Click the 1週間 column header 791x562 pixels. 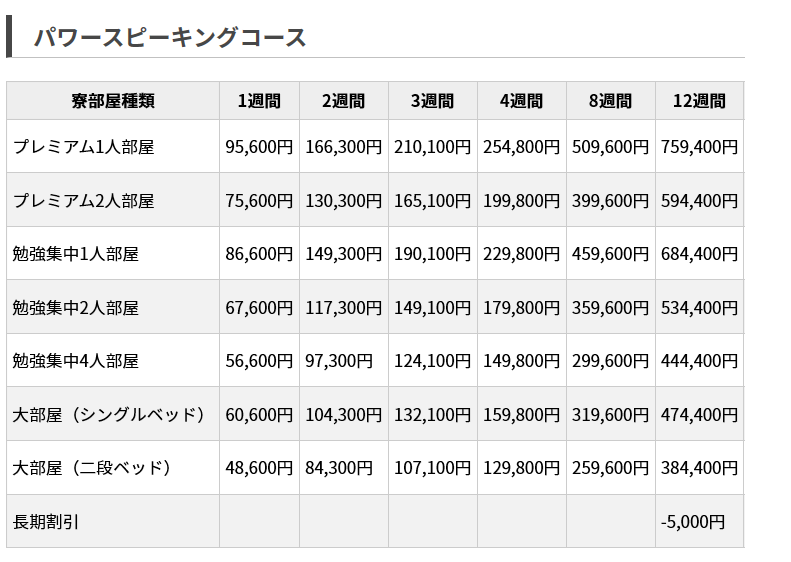(x=259, y=101)
